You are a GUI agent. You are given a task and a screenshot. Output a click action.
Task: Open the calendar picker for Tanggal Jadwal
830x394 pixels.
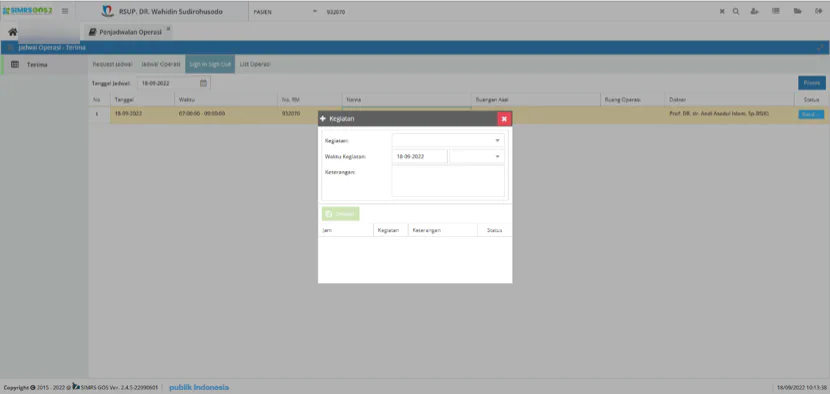[x=203, y=83]
